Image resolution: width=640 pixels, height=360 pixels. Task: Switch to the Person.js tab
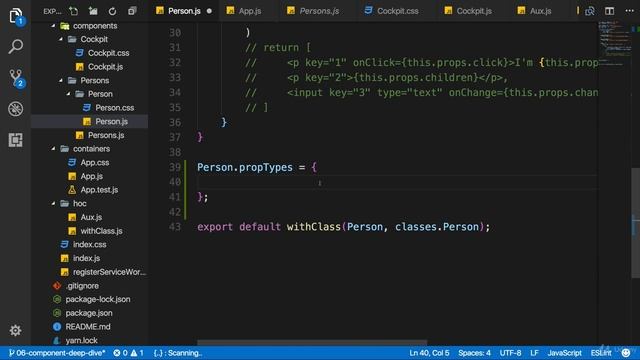[184, 11]
